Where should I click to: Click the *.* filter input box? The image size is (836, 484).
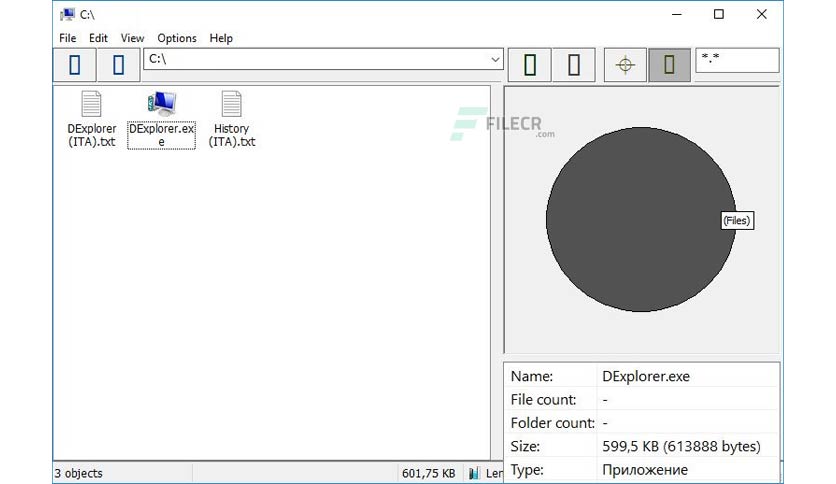[x=737, y=60]
